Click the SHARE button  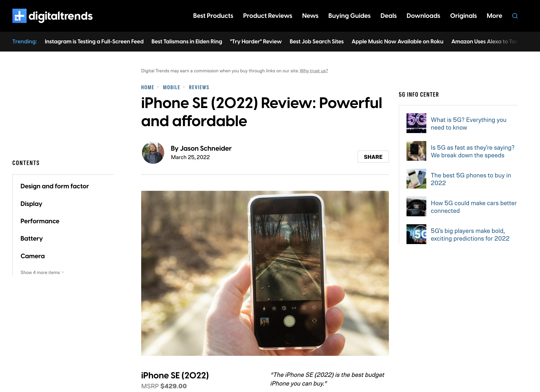coord(373,157)
